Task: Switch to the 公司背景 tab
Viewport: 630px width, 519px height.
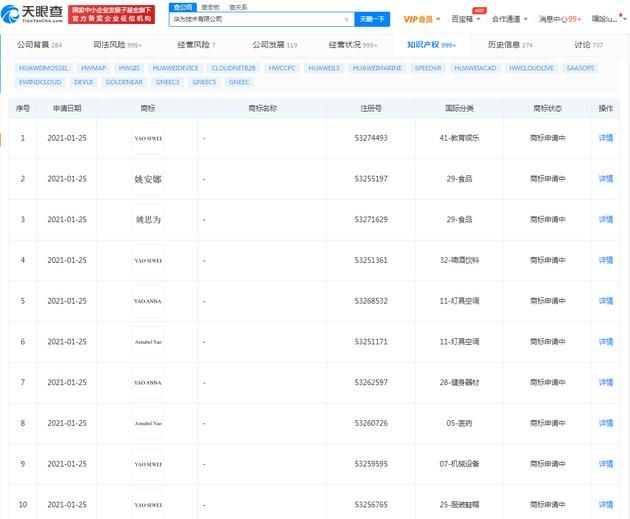Action: click(x=39, y=45)
